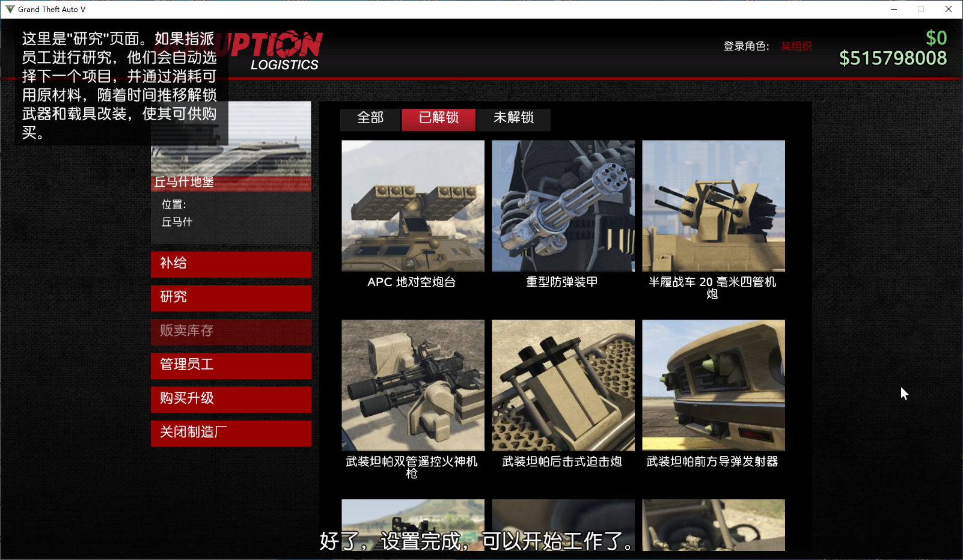The width and height of the screenshot is (963, 560).
Task: Switch to the 全部 tab
Action: click(x=370, y=119)
